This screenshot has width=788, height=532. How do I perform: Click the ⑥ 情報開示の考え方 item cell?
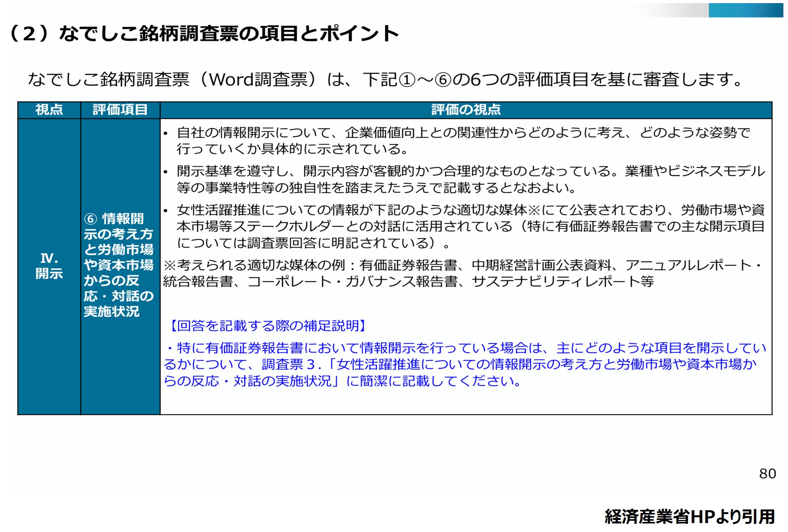point(119,265)
